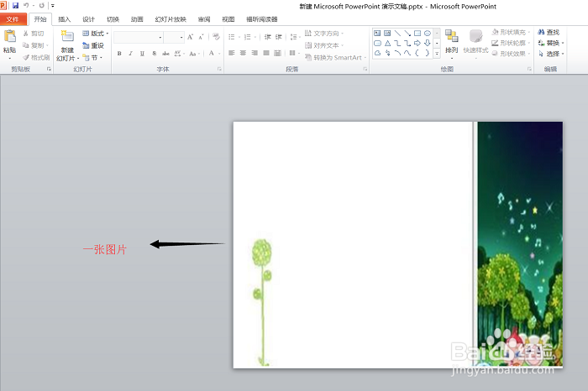Switch to the 设计 (Design) tab
The width and height of the screenshot is (588, 391).
[x=88, y=19]
